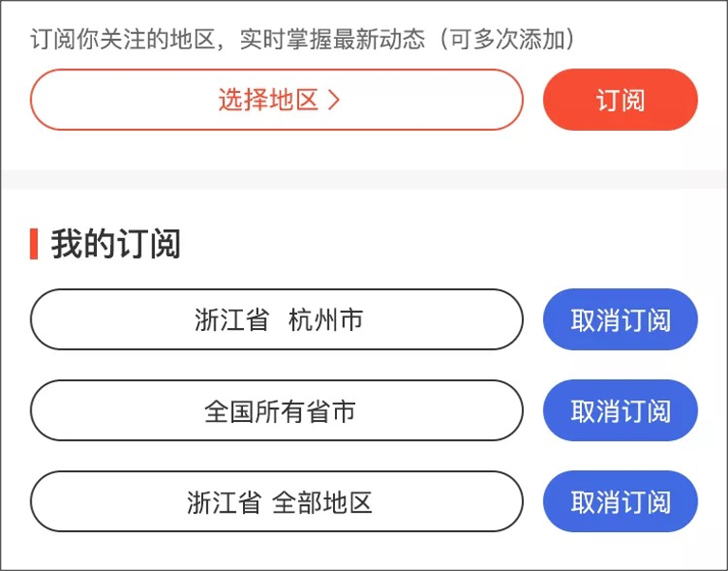The height and width of the screenshot is (571, 728).
Task: Click the gray divider band above 我的订阅
Action: pos(364,179)
